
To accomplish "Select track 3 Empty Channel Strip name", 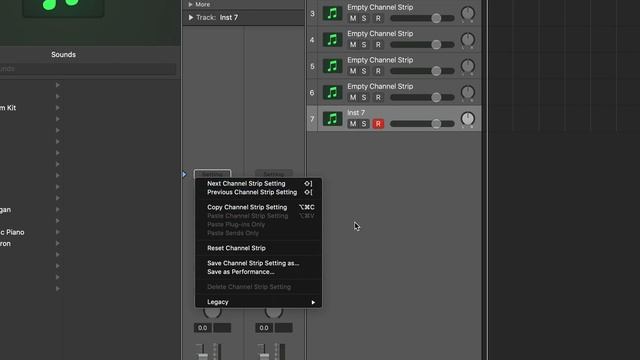I will pyautogui.click(x=380, y=7).
